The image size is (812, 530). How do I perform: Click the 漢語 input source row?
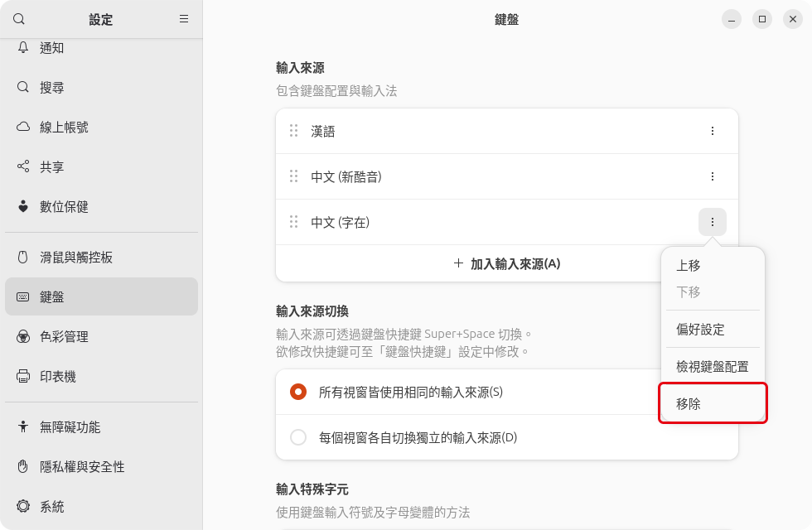pos(507,131)
